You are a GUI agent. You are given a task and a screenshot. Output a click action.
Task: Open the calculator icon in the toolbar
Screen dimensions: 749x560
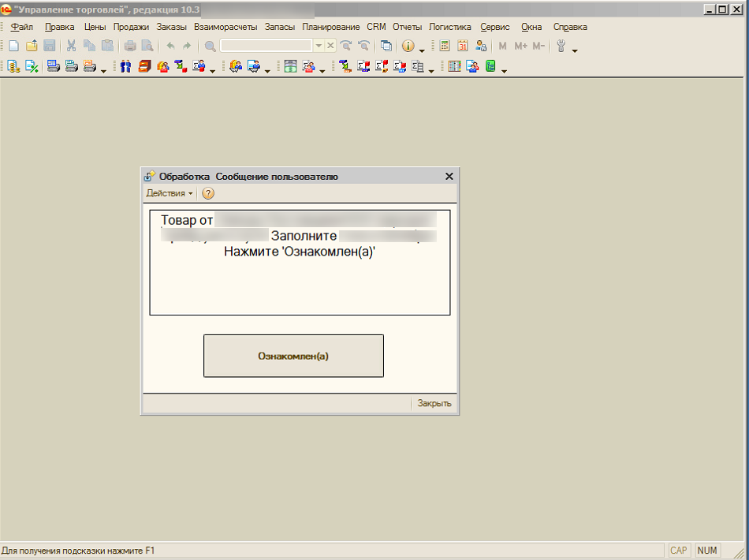click(445, 47)
